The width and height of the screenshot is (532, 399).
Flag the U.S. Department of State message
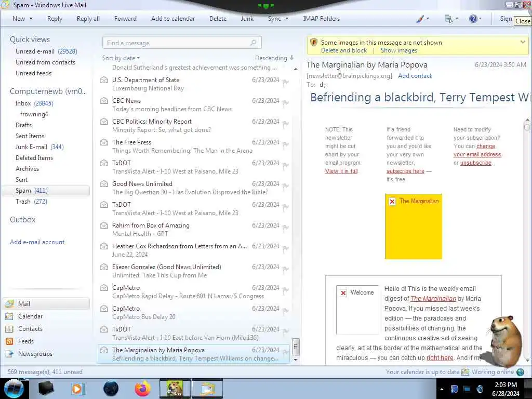[x=285, y=83]
